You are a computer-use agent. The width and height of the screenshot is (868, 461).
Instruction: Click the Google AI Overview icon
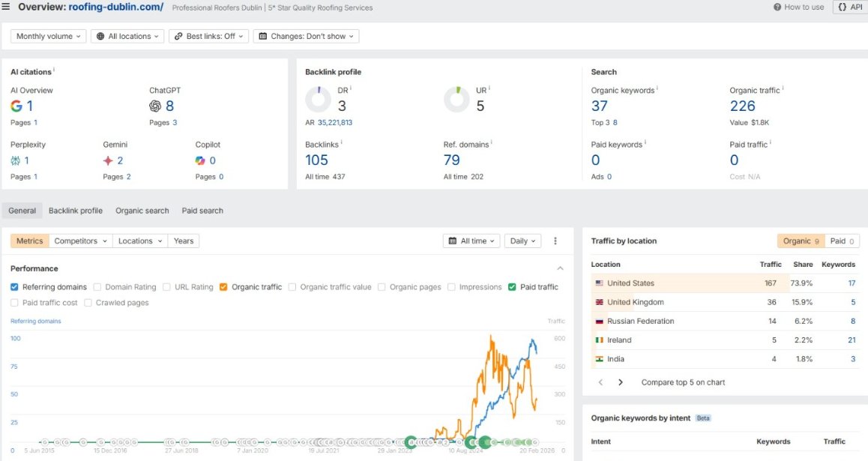tap(16, 106)
